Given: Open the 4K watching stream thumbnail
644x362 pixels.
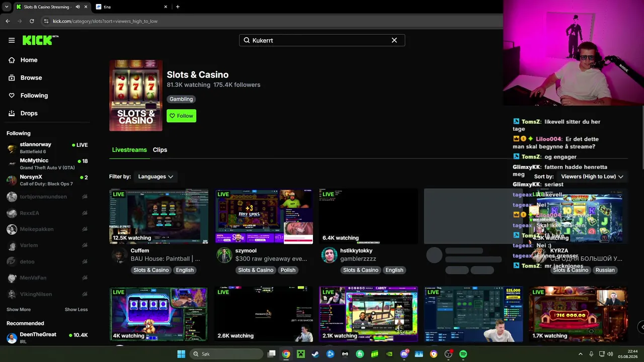Looking at the screenshot, I should (158, 314).
